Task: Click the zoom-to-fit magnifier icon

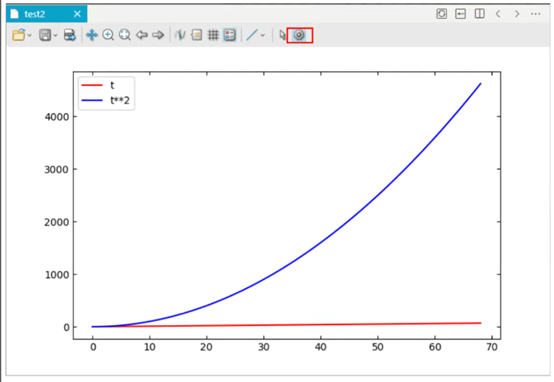Action: (124, 35)
